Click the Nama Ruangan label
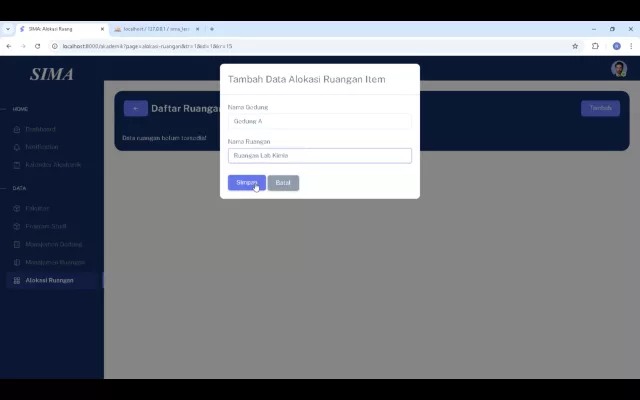 249,142
